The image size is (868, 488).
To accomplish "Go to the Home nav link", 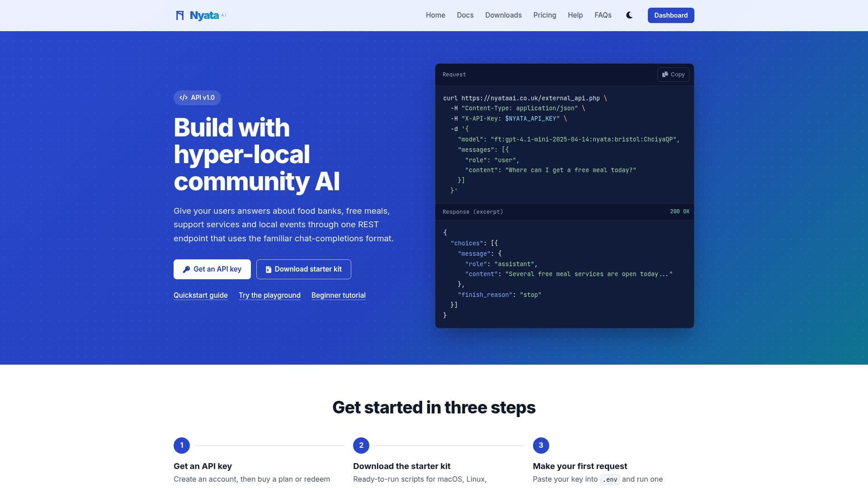I will 435,15.
